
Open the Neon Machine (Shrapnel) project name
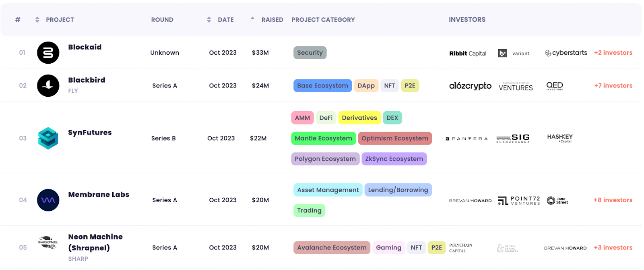(95, 242)
